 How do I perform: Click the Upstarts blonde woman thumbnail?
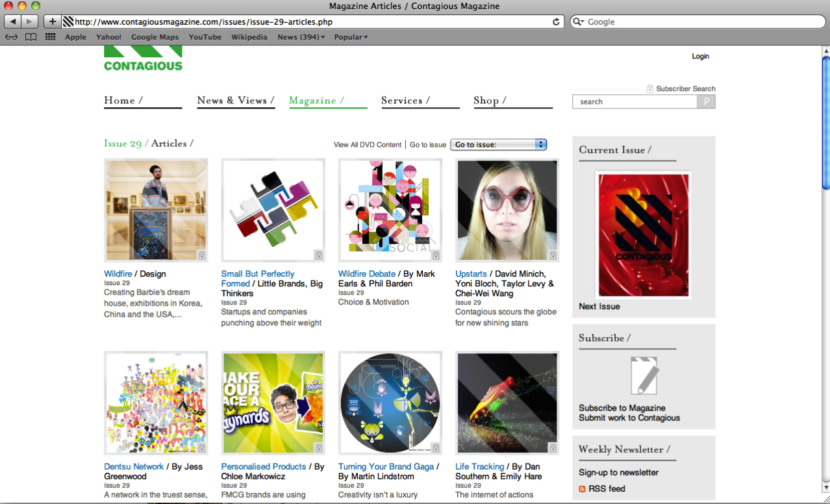click(x=507, y=210)
